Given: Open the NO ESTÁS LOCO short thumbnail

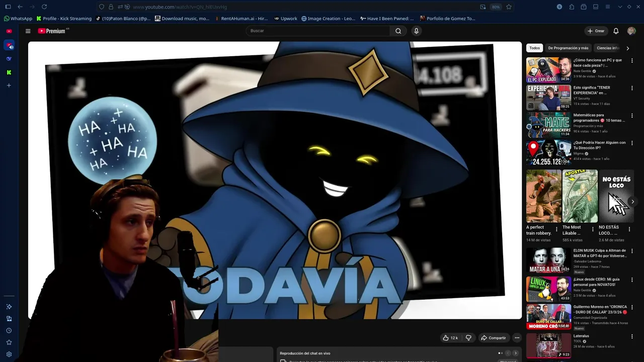Looking at the screenshot, I should 616,196.
